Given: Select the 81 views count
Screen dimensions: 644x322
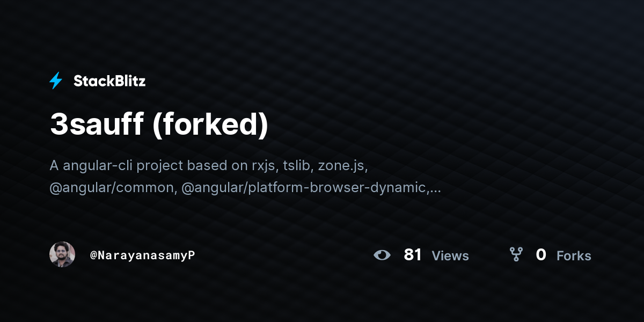Looking at the screenshot, I should point(413,255).
